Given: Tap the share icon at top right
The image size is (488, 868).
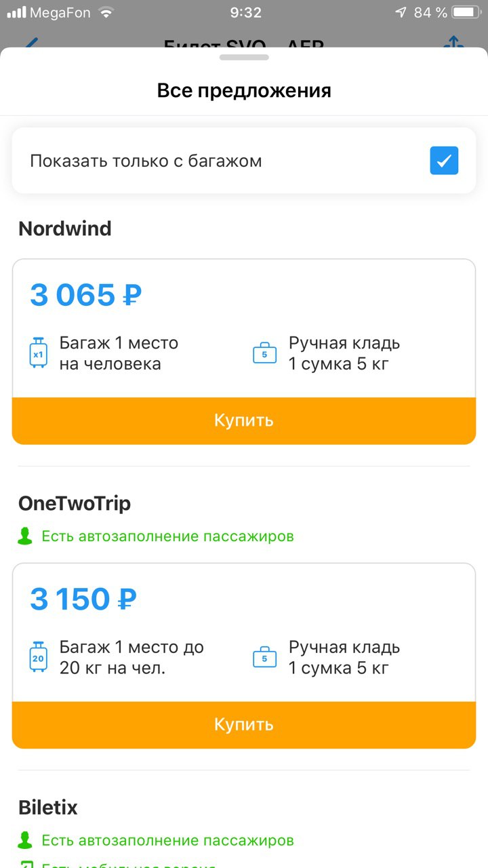Looking at the screenshot, I should pos(453,42).
